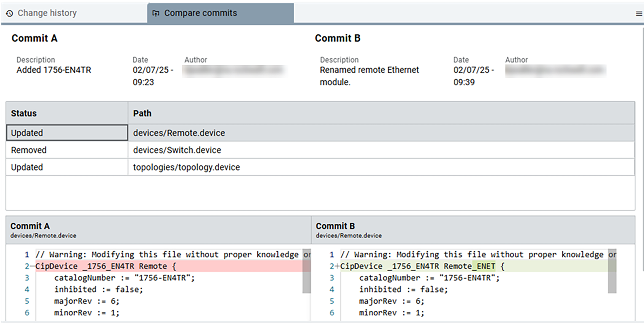Click the blurred Commit A author value
Image resolution: width=644 pixels, height=324 pixels.
coord(234,70)
